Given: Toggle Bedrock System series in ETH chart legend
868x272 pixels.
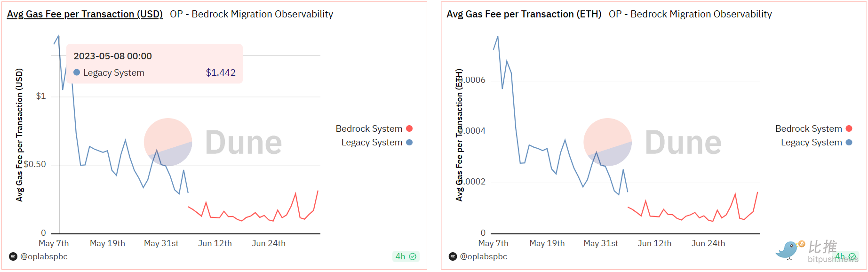Looking at the screenshot, I should (808, 128).
